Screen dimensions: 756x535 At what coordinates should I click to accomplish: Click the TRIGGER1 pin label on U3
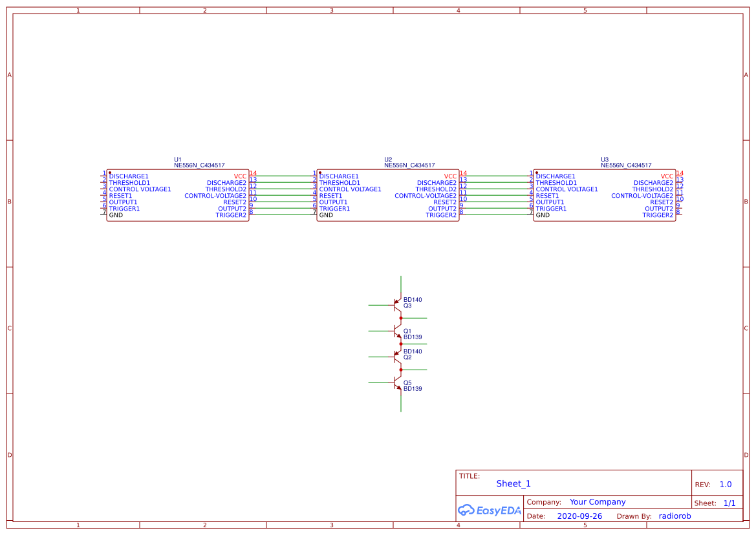(x=551, y=209)
